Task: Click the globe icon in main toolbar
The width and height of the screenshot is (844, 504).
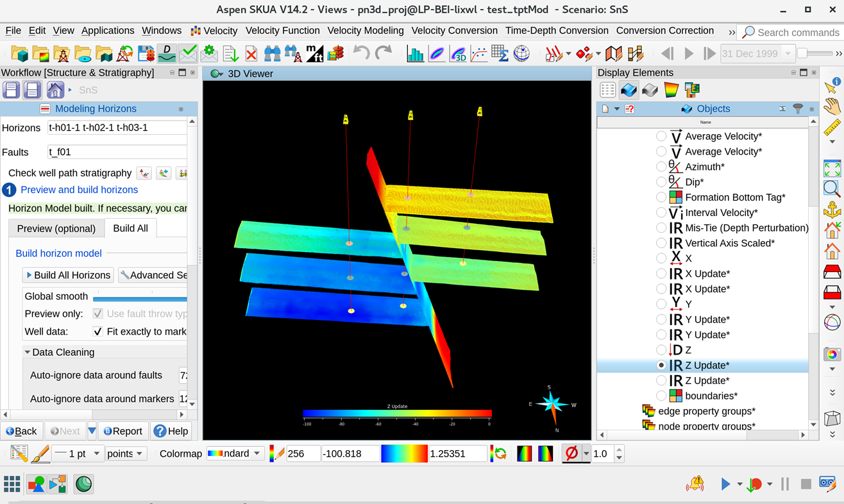Action: 521,54
